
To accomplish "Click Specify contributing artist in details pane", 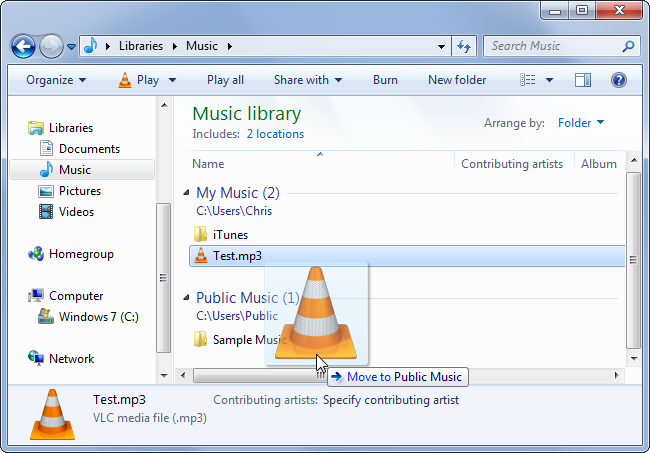I will 390,400.
